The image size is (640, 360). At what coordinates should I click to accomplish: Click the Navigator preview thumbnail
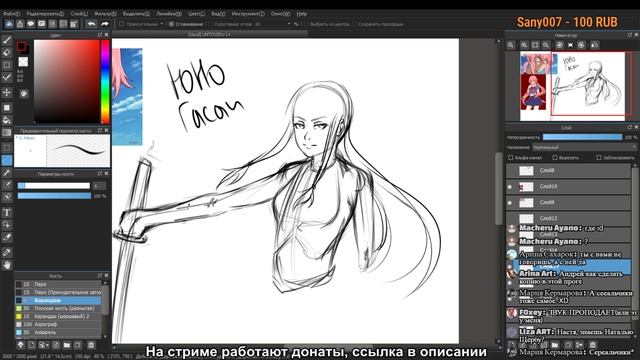point(573,86)
